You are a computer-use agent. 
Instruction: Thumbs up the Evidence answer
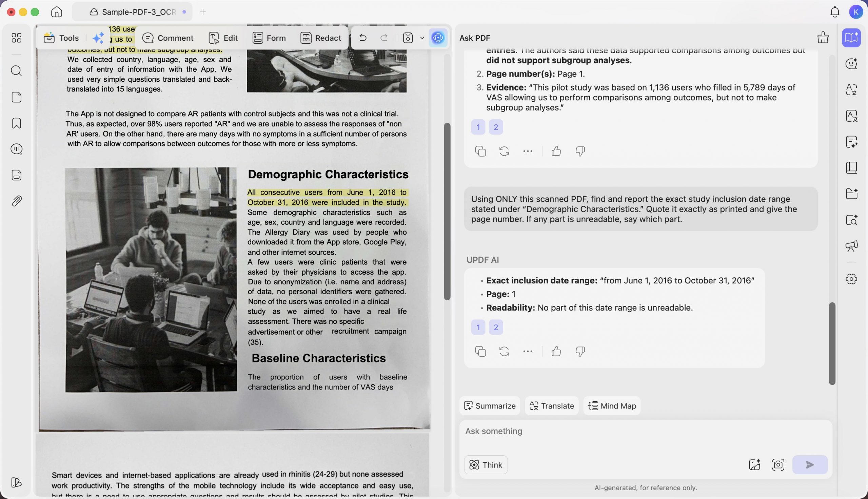(x=556, y=151)
